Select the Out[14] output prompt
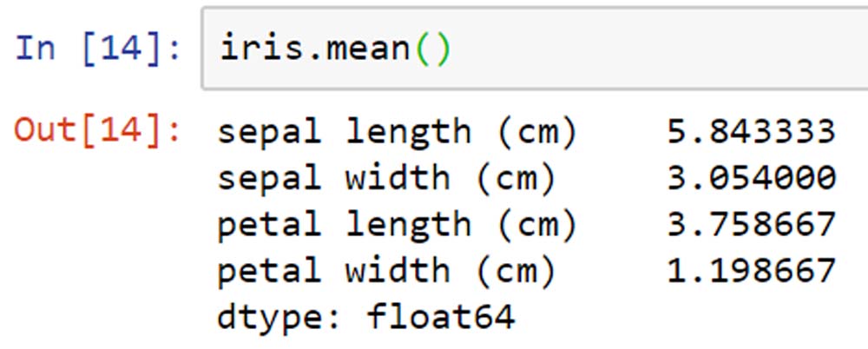The height and width of the screenshot is (349, 868). pos(97,132)
